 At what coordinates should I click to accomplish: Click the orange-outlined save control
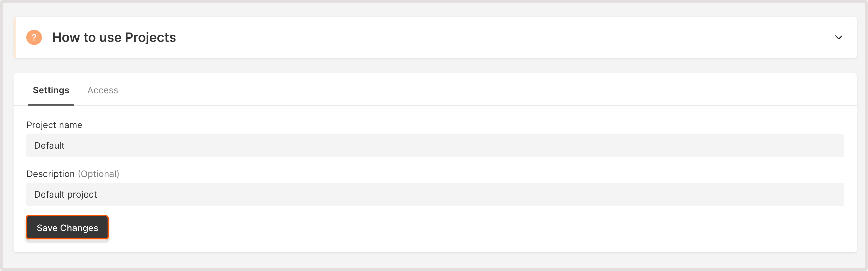[67, 227]
